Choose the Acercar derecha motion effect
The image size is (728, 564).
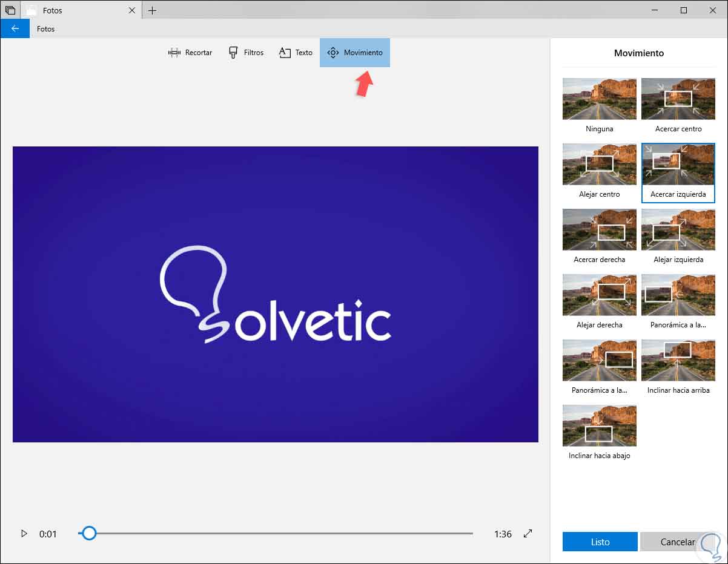599,230
